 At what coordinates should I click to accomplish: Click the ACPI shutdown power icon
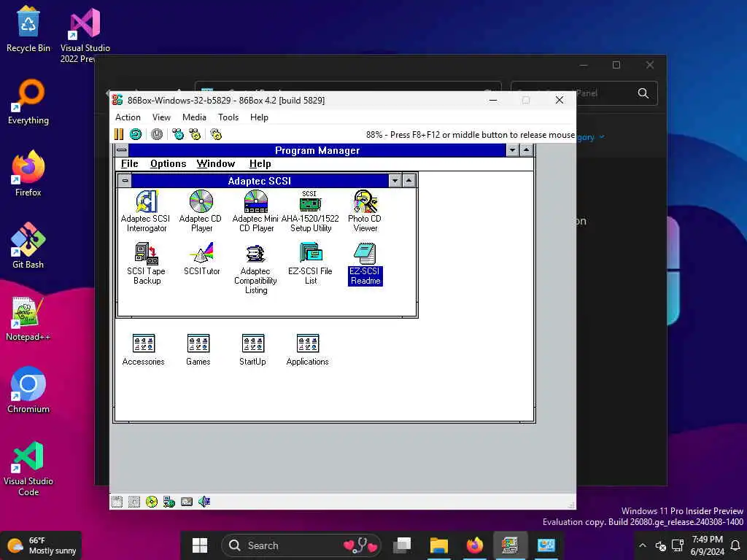point(157,134)
